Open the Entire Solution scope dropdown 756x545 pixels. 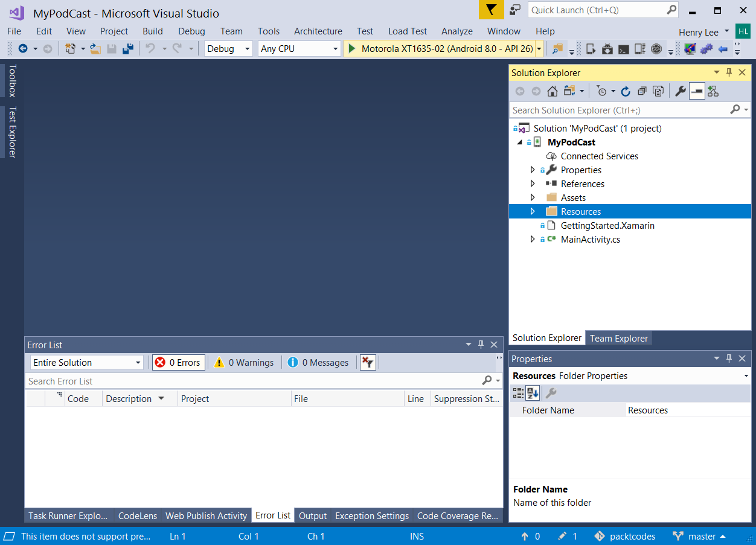point(87,363)
